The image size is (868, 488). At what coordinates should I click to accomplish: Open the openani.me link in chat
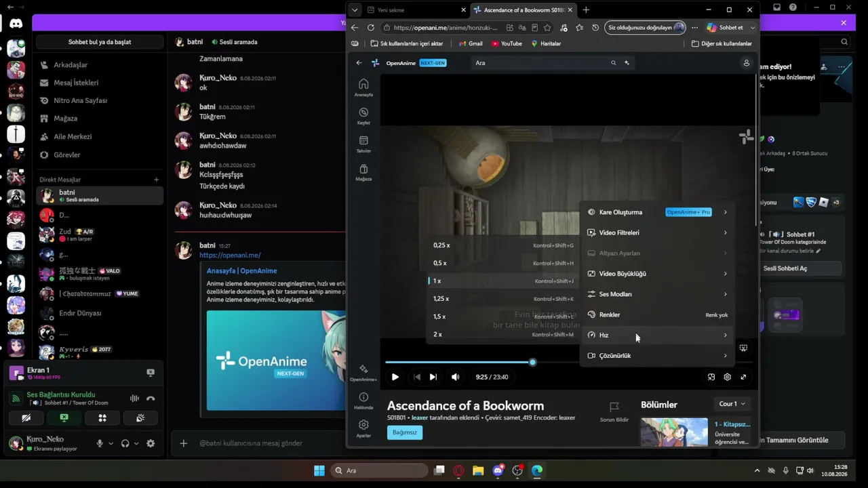pyautogui.click(x=230, y=256)
